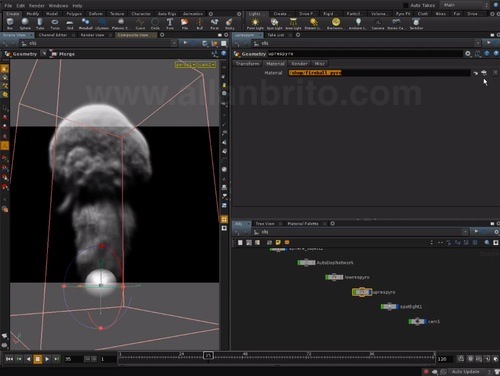
Task: Open the Pyro FX shelf tab
Action: click(x=403, y=14)
